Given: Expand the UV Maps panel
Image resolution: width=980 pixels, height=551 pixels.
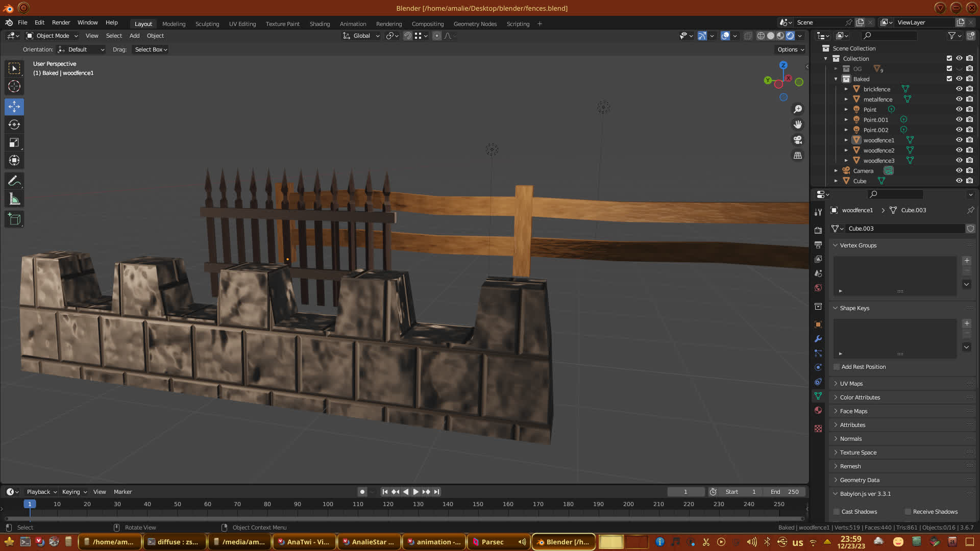Looking at the screenshot, I should click(x=851, y=384).
